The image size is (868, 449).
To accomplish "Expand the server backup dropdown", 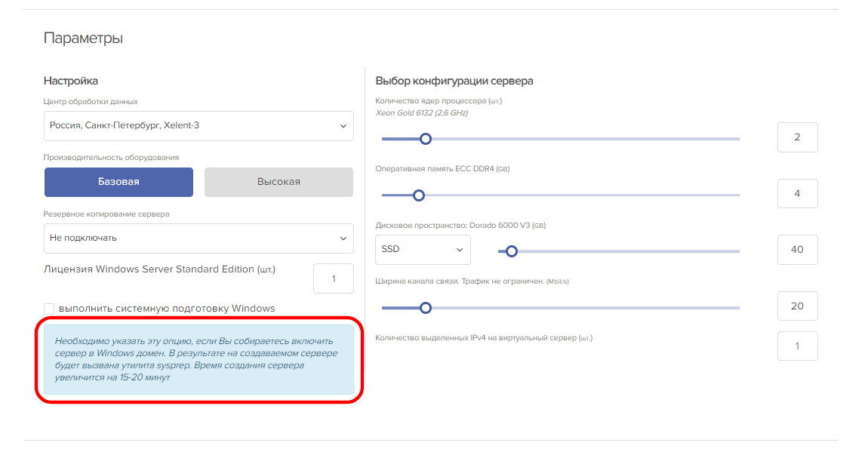I will pyautogui.click(x=198, y=238).
